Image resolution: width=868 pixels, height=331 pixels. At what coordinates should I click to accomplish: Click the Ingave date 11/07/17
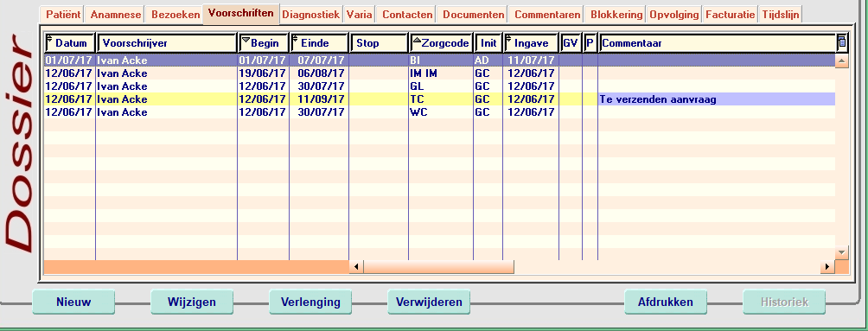531,60
